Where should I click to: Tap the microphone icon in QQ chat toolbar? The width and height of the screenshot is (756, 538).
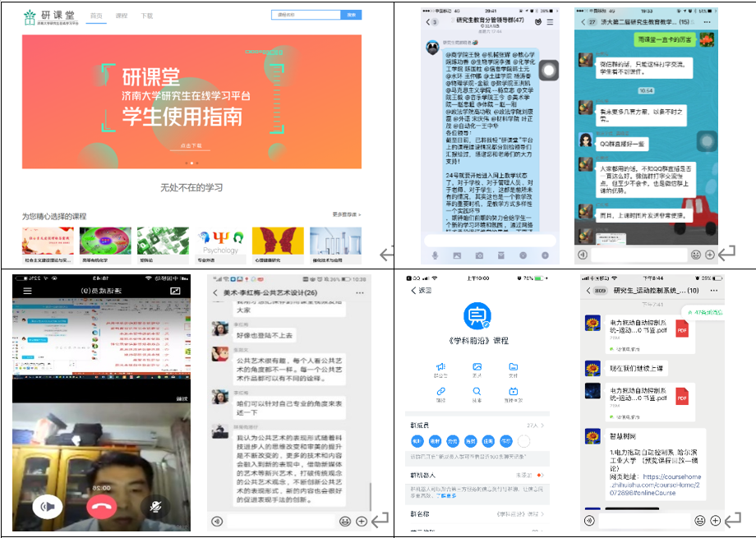[x=435, y=255]
